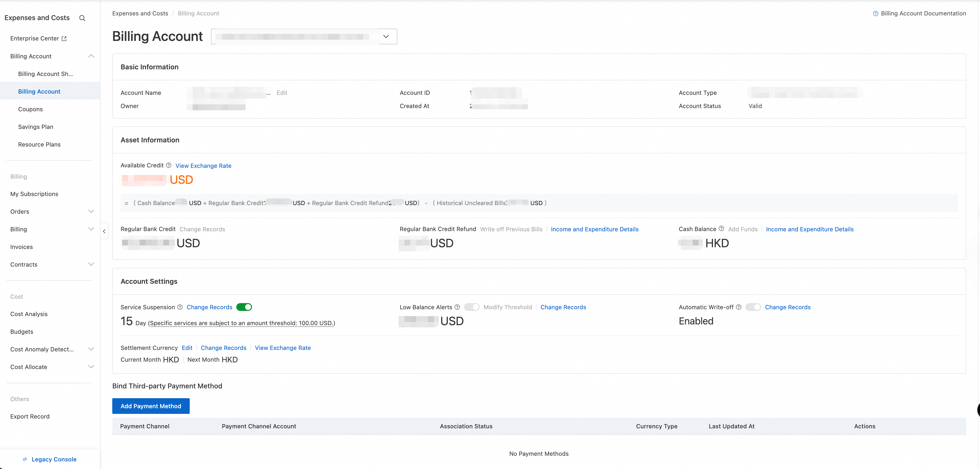Click the Automatic Write-off help icon

(x=738, y=307)
